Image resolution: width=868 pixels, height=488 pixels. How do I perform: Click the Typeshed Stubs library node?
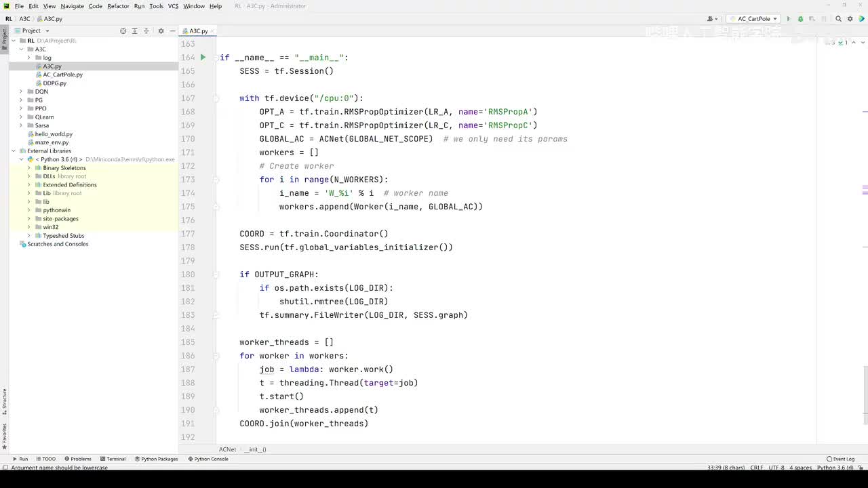[63, 236]
